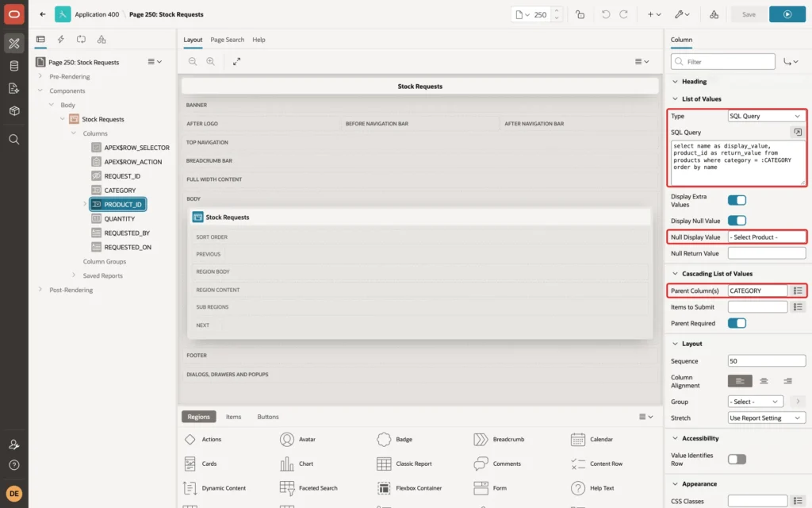The image size is (812, 508).
Task: Click the DE user avatar
Action: (14, 494)
